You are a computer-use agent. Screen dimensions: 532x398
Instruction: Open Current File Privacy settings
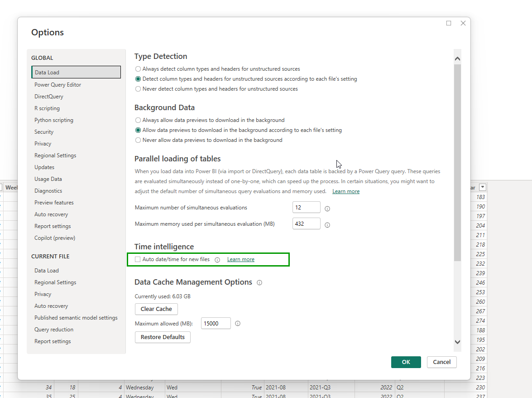[43, 294]
